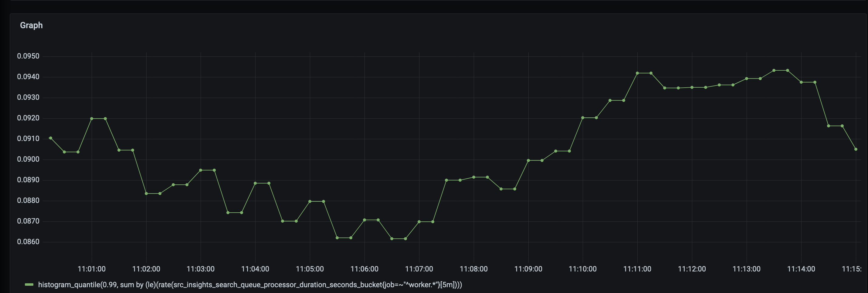Click the 0.0880 y-axis label

28,200
